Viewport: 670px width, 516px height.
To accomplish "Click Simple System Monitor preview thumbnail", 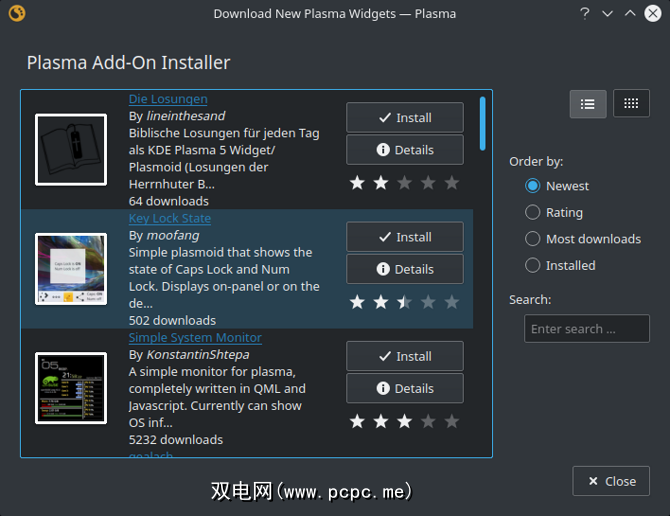I will 71,388.
